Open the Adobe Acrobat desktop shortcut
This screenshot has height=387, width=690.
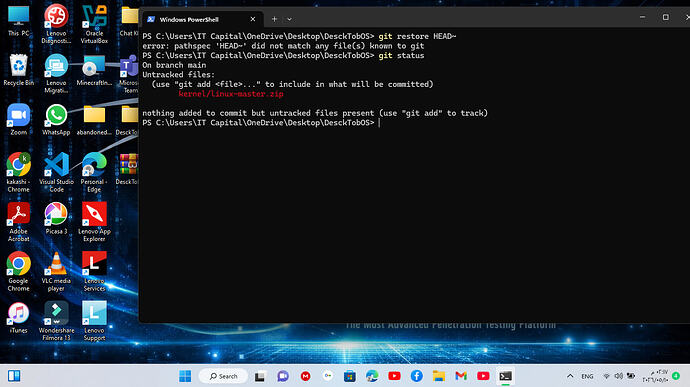(18, 222)
